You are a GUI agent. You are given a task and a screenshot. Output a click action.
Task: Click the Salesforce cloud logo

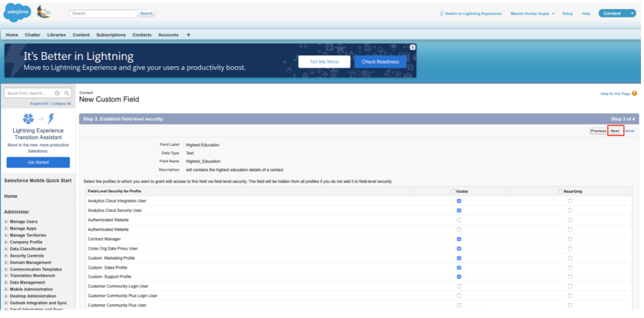[x=18, y=13]
